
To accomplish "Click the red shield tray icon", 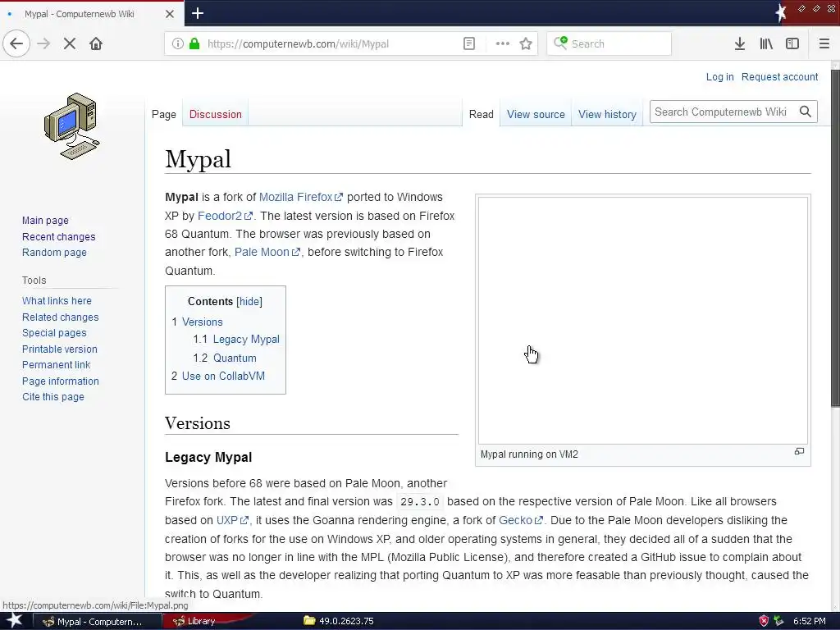I will pos(764,621).
